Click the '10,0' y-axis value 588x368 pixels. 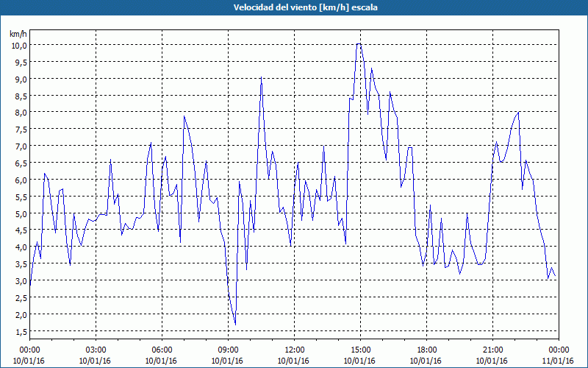19,45
